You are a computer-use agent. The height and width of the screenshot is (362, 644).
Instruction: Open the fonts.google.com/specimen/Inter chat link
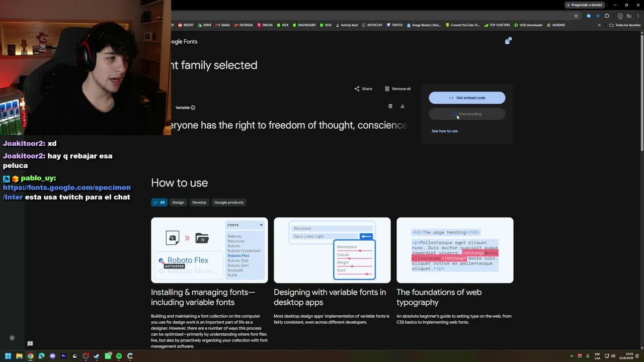[66, 192]
